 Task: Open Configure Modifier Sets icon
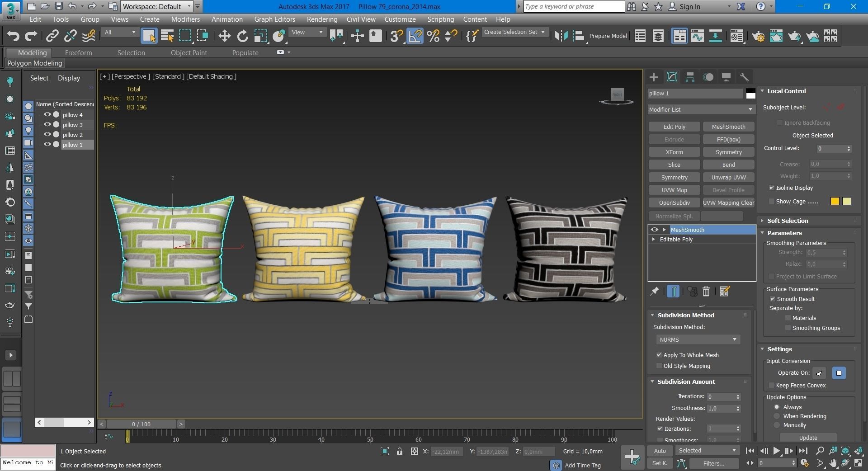click(725, 292)
